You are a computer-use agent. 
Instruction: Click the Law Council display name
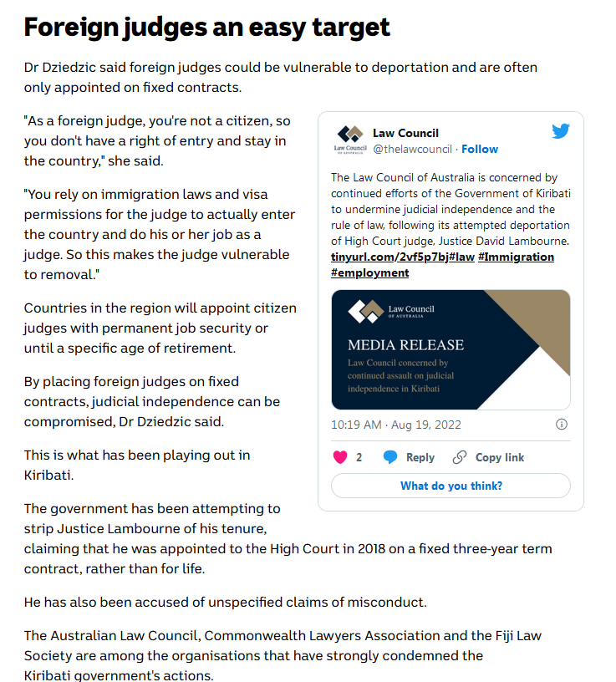(405, 133)
